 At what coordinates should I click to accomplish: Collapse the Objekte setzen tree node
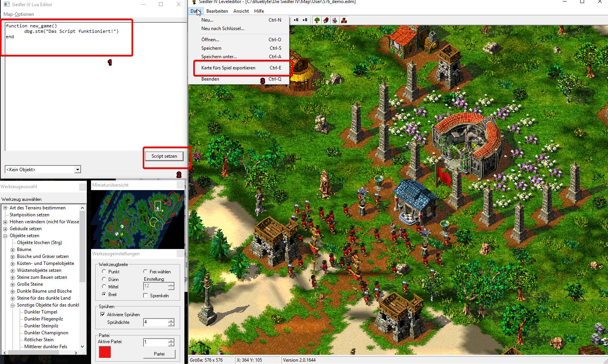tap(6, 236)
